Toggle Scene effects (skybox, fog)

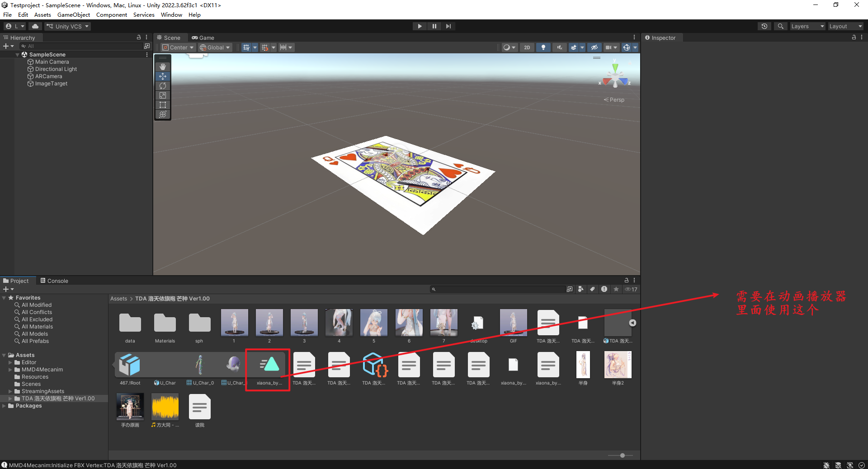[573, 47]
